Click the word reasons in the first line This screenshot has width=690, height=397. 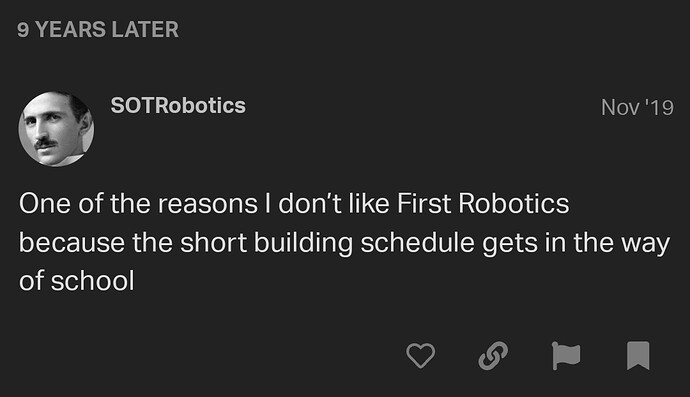[x=207, y=204]
